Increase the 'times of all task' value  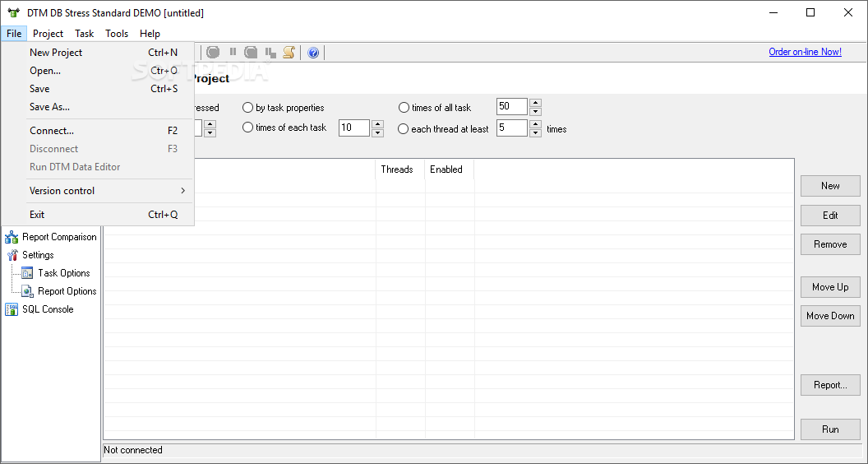pyautogui.click(x=535, y=103)
